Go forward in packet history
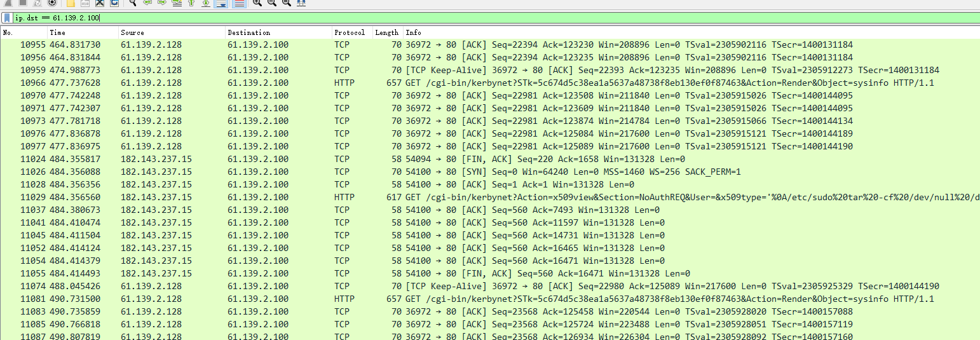Image resolution: width=980 pixels, height=340 pixels. pos(161,3)
